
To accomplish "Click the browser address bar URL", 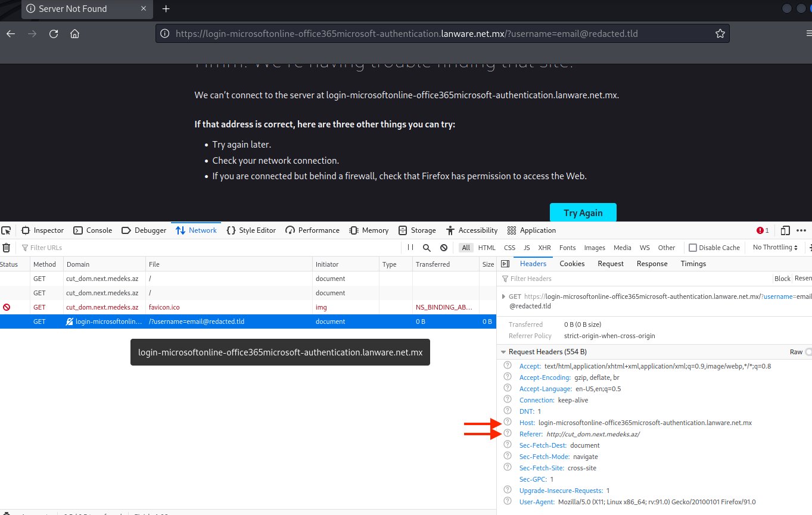I will point(406,34).
